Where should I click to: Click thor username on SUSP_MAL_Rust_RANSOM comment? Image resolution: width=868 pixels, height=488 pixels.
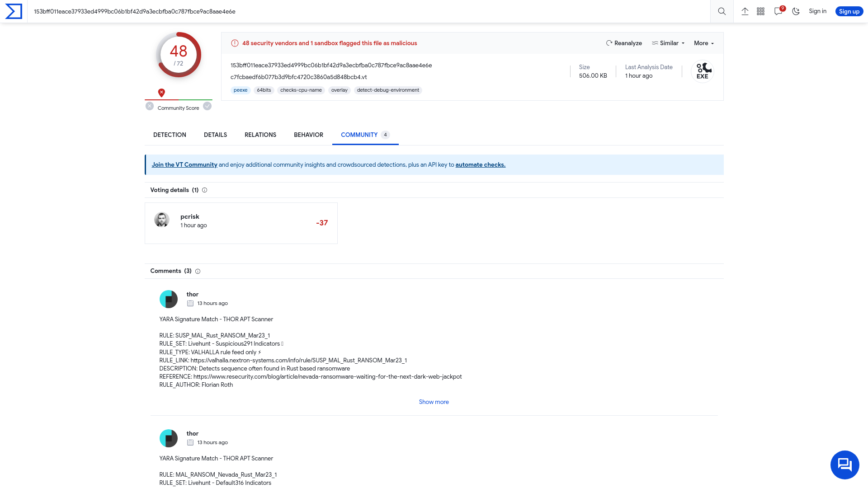193,295
